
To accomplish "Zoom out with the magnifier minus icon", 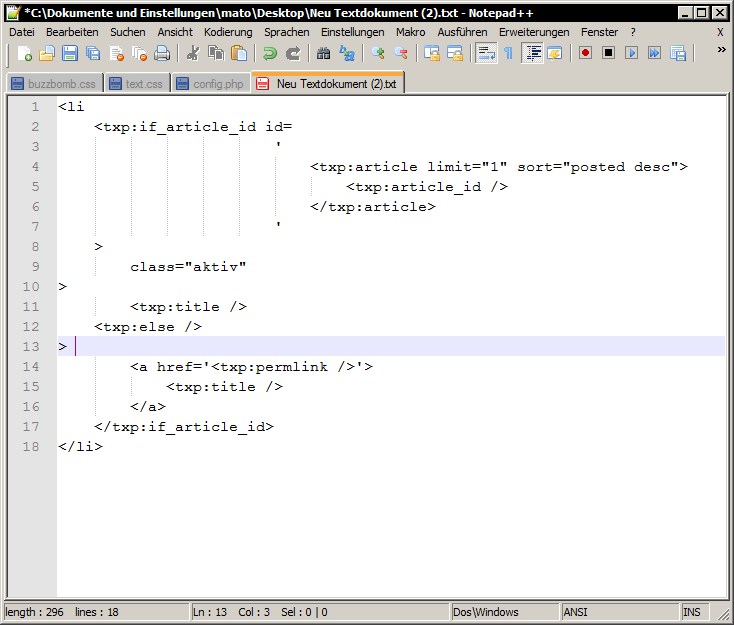I will click(401, 53).
